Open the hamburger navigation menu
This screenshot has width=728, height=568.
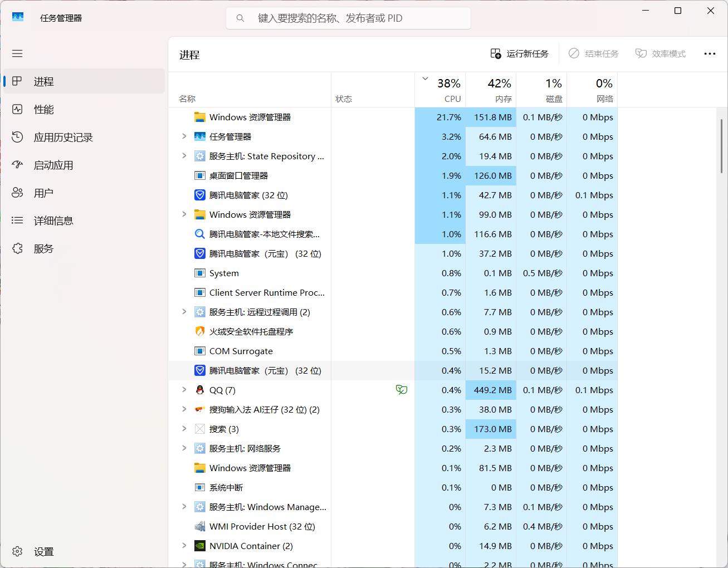point(17,53)
